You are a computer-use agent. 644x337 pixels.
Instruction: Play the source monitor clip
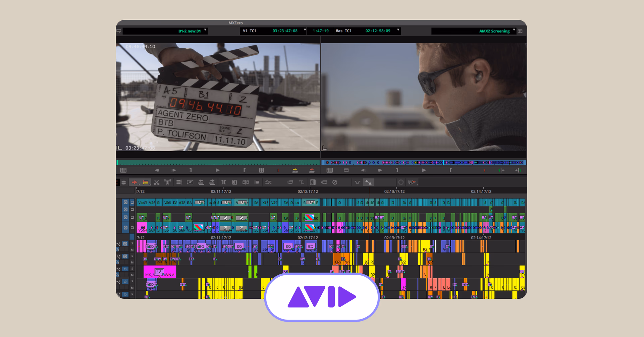coord(217,170)
